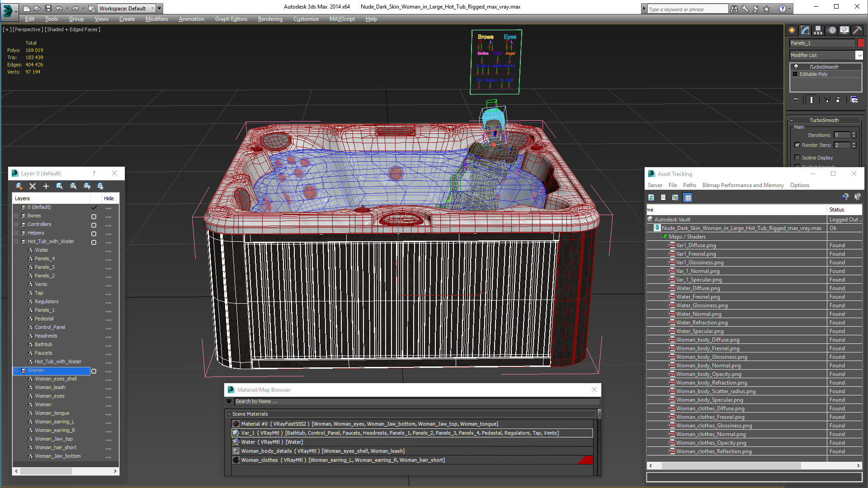This screenshot has width=868, height=488.
Task: Open the Display command panel tab
Action: pyautogui.click(x=844, y=30)
